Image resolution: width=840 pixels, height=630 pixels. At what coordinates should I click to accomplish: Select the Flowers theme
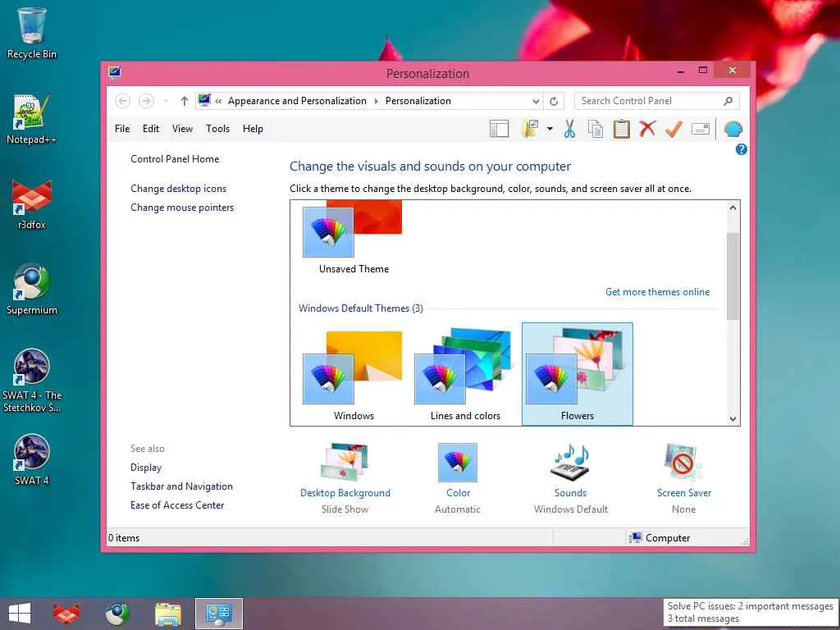[x=577, y=374]
